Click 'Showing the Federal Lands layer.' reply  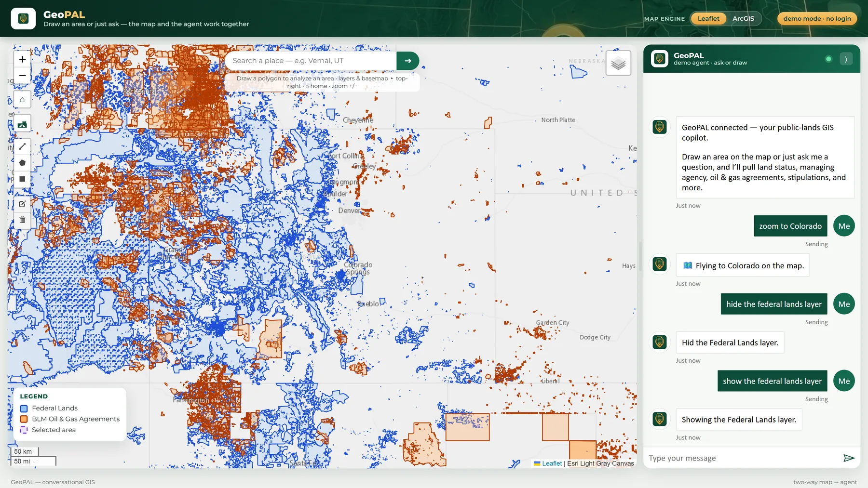pos(739,420)
